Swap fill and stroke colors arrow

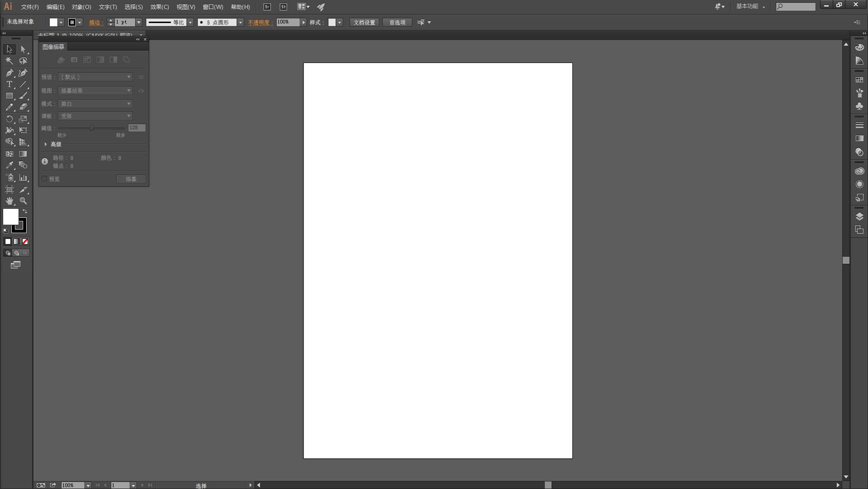25,211
